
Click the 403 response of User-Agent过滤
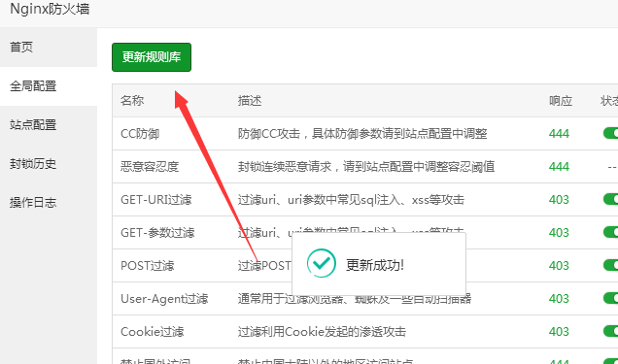click(x=559, y=299)
